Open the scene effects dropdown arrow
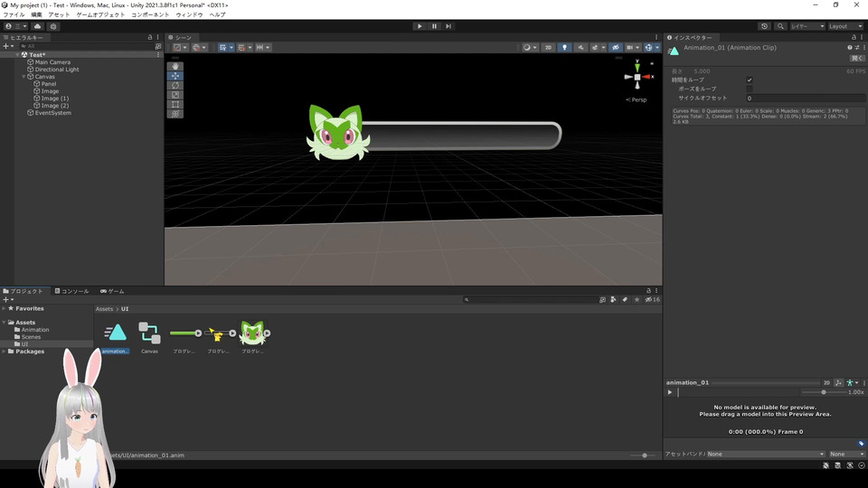 click(x=603, y=48)
